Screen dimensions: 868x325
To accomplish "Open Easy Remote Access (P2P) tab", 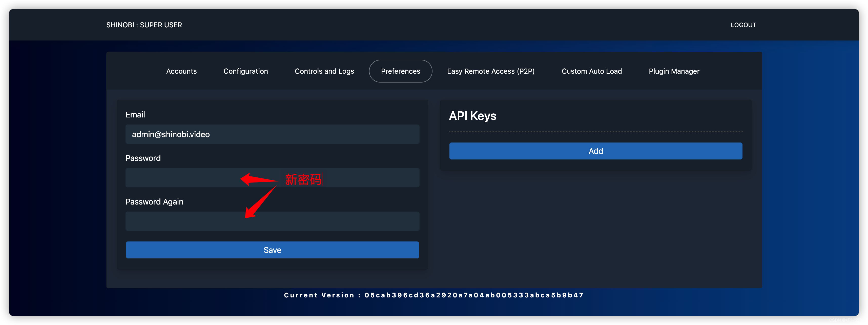I will [491, 71].
